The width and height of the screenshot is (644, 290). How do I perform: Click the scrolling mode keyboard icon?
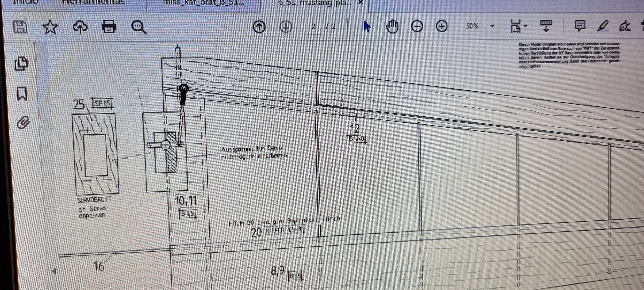546,26
